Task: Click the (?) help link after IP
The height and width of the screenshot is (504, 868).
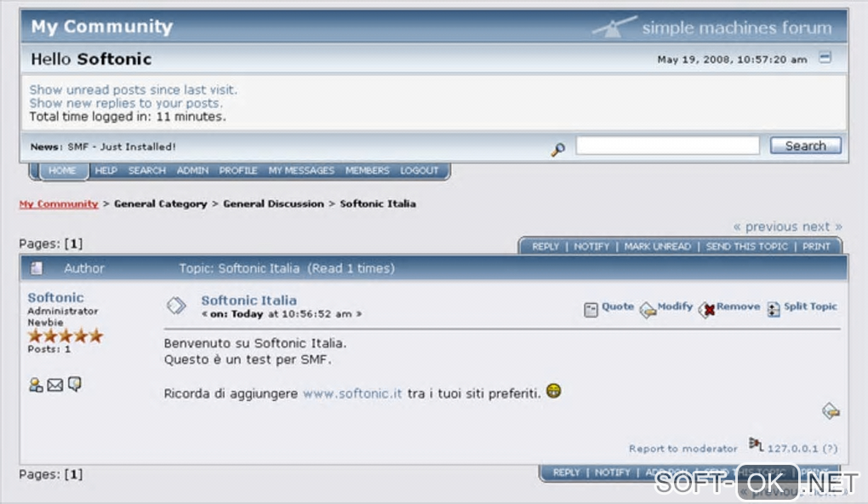Action: click(830, 449)
